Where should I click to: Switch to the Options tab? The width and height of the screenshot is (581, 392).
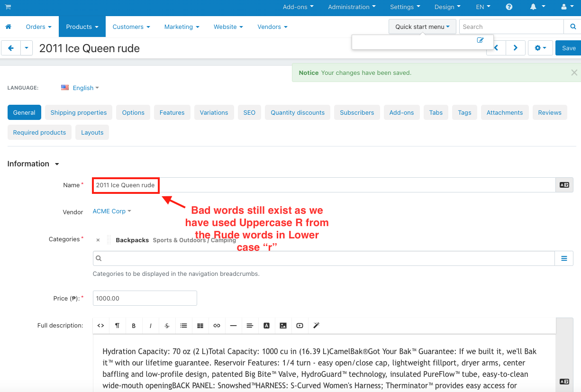[133, 112]
